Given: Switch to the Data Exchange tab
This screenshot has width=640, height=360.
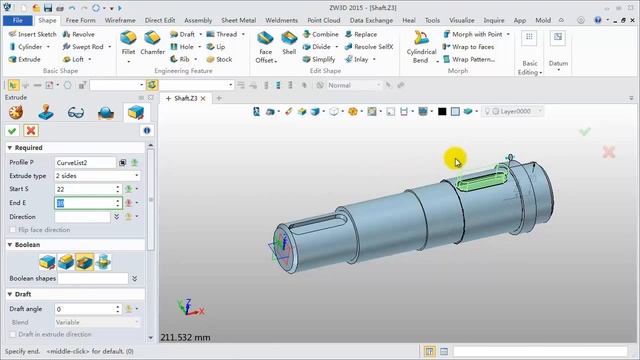Looking at the screenshot, I should 371,20.
